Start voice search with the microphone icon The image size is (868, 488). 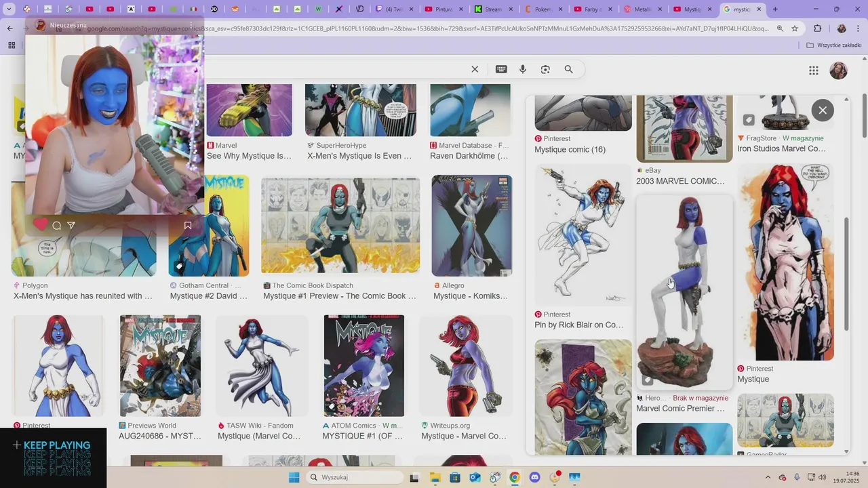(x=523, y=69)
